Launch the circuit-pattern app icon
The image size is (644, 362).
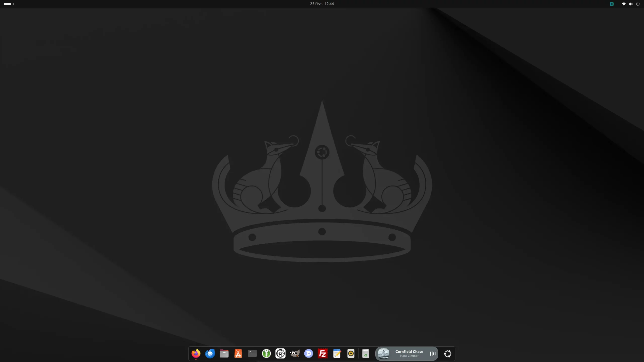[x=280, y=354]
